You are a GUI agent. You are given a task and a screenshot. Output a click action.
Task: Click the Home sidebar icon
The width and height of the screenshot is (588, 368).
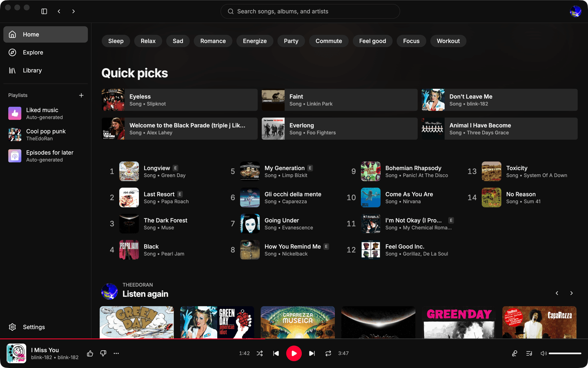point(13,34)
